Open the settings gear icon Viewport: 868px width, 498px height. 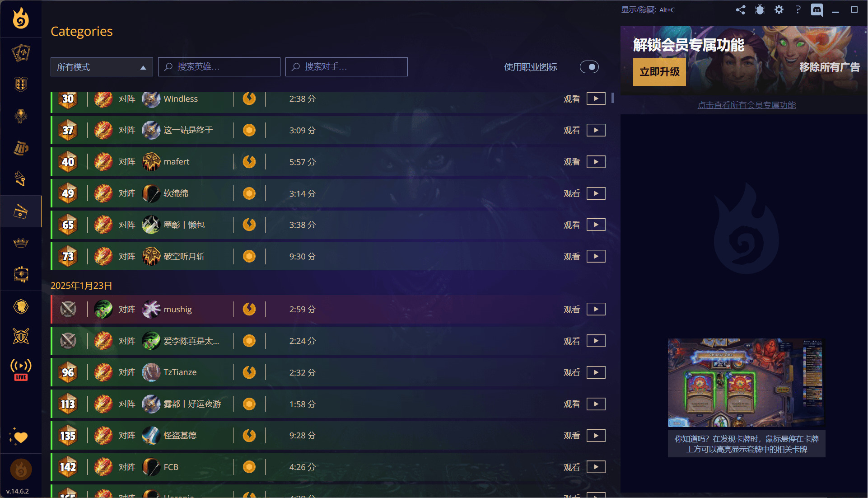pos(779,9)
